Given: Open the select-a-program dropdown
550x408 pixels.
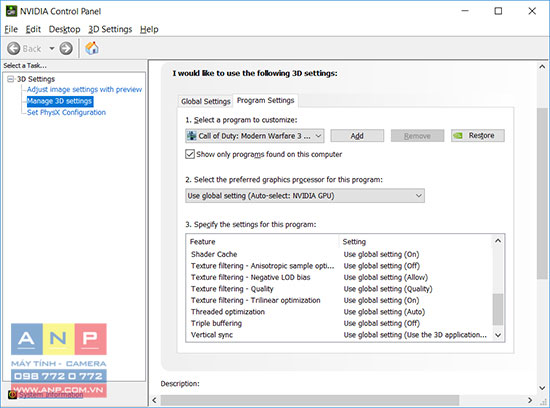Looking at the screenshot, I should tap(255, 136).
